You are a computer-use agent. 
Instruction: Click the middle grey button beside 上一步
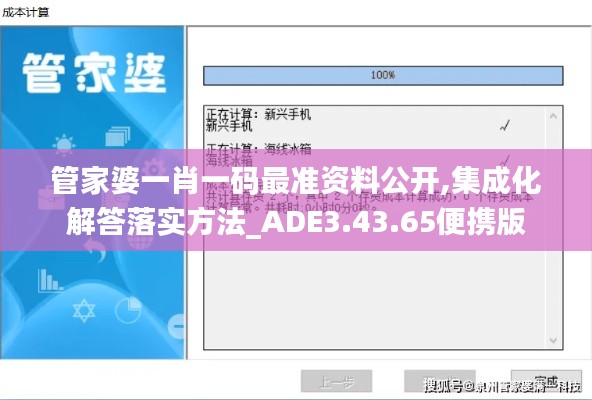[x=440, y=381]
